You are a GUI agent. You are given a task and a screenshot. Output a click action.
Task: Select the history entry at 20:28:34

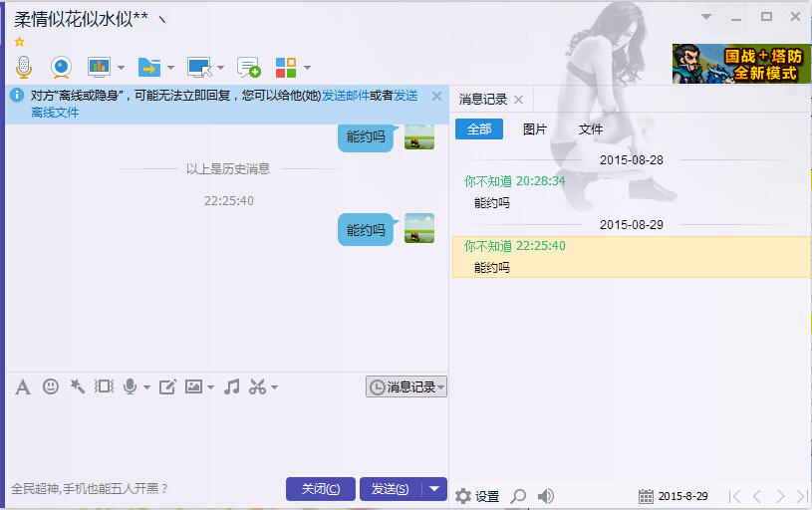(632, 192)
